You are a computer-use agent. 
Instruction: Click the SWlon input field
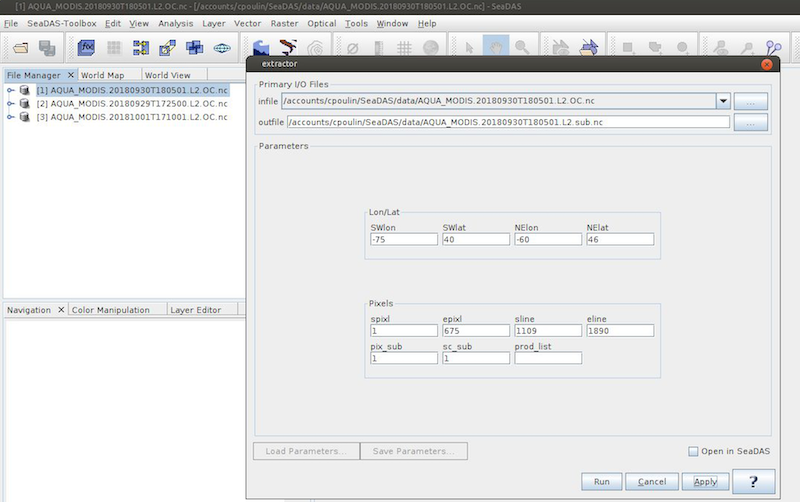(x=403, y=239)
